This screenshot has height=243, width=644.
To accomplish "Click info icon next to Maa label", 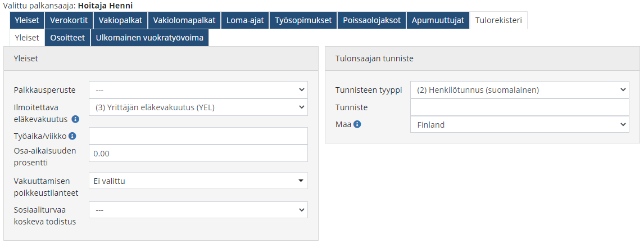I will coord(357,124).
